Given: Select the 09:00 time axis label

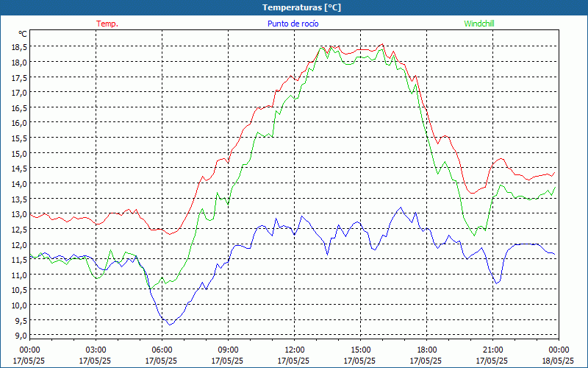Looking at the screenshot, I should pos(228,350).
